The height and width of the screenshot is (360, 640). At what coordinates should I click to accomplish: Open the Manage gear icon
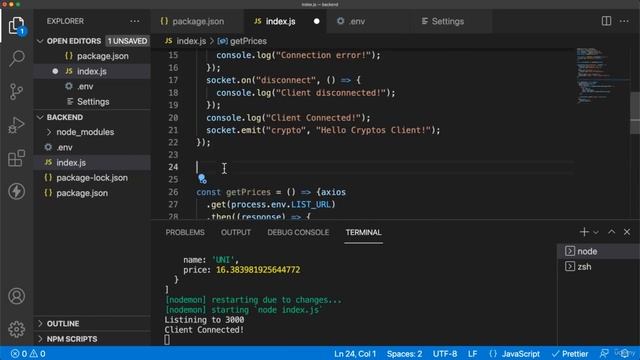(16, 329)
